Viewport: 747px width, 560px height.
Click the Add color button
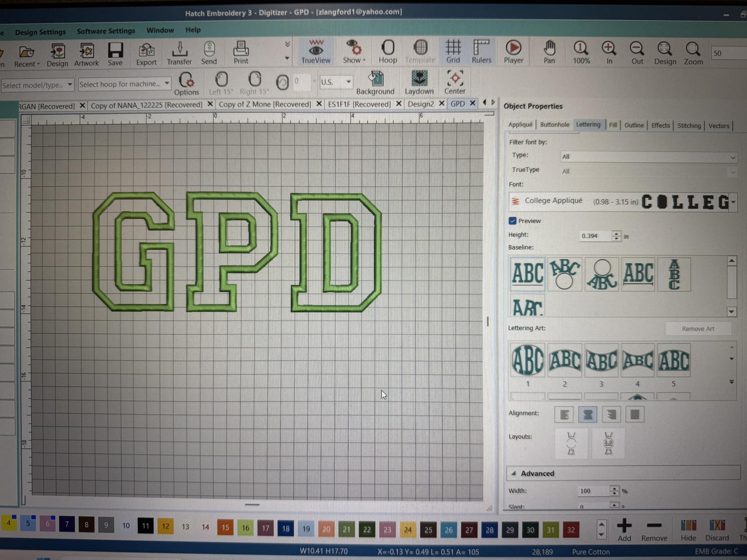(624, 530)
